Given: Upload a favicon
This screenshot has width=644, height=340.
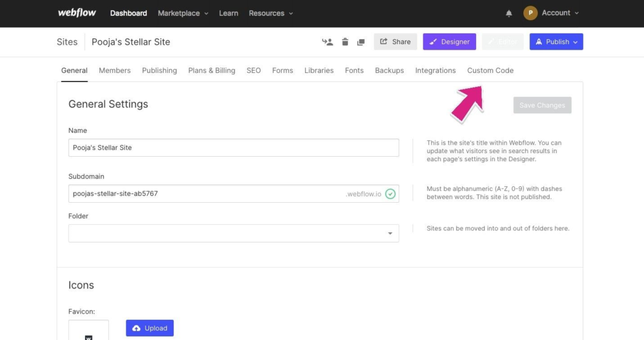Looking at the screenshot, I should (x=150, y=328).
